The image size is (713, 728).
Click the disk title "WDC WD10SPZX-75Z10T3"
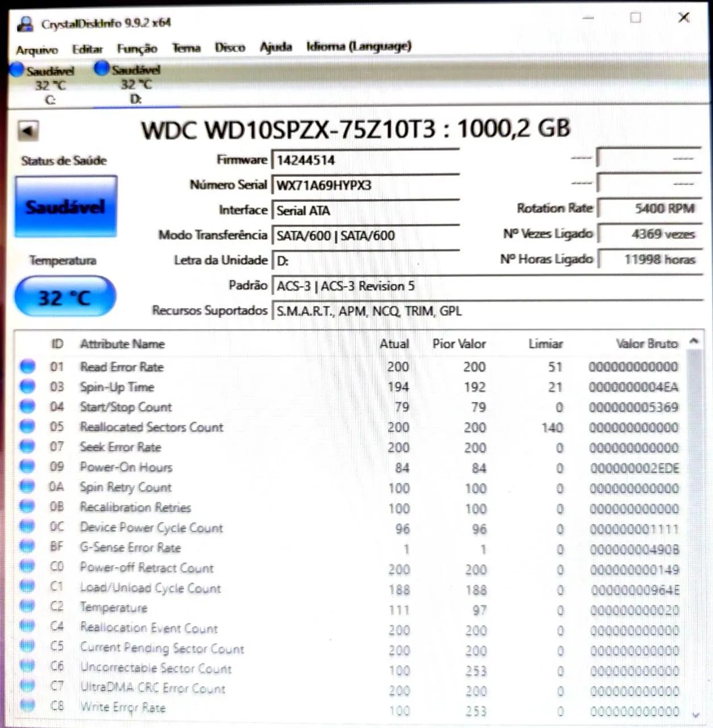tap(289, 130)
